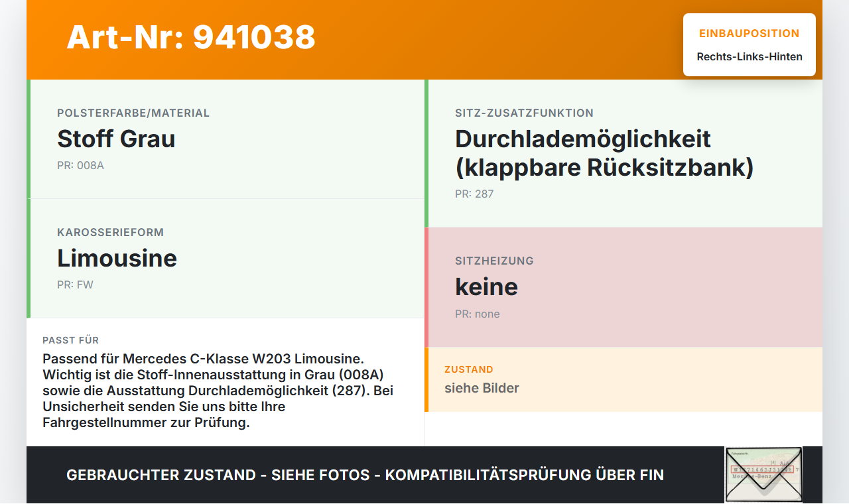Screen dimensions: 849x504
Task: Click the 'Art-Nr: 941038' heading
Action: 191,37
